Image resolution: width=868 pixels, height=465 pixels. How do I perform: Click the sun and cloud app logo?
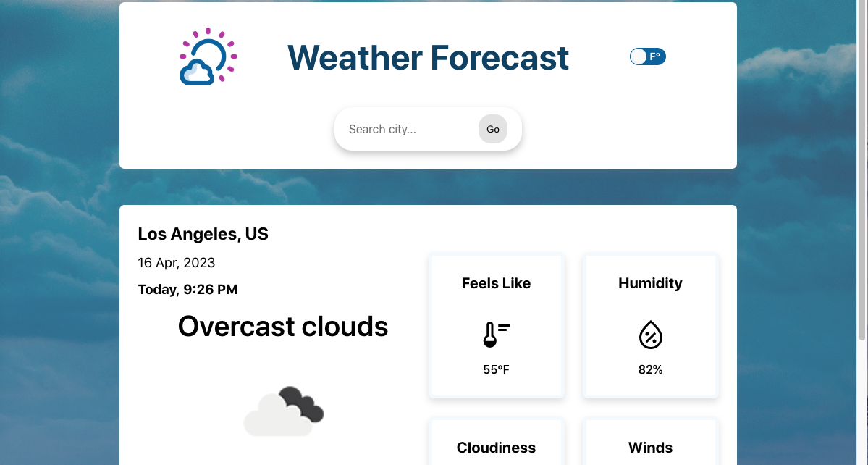click(208, 57)
